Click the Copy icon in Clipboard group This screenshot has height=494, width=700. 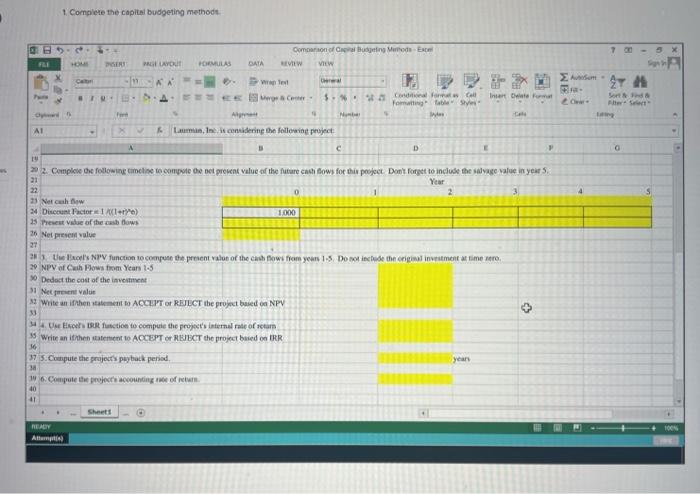pos(58,90)
